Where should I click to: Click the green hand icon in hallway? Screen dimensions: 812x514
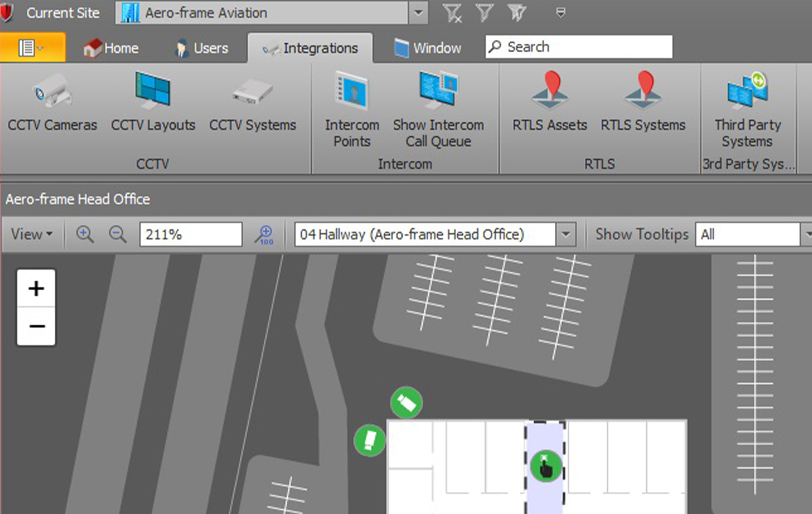click(546, 466)
